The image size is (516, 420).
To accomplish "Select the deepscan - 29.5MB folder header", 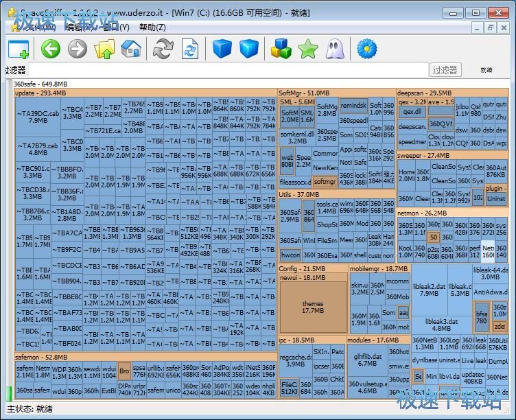I will pos(452,93).
